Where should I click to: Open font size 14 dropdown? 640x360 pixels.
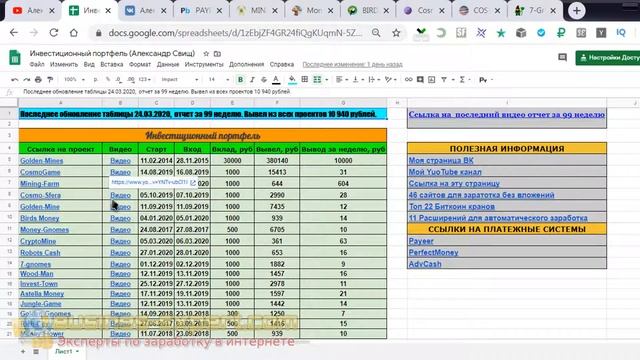219,80
